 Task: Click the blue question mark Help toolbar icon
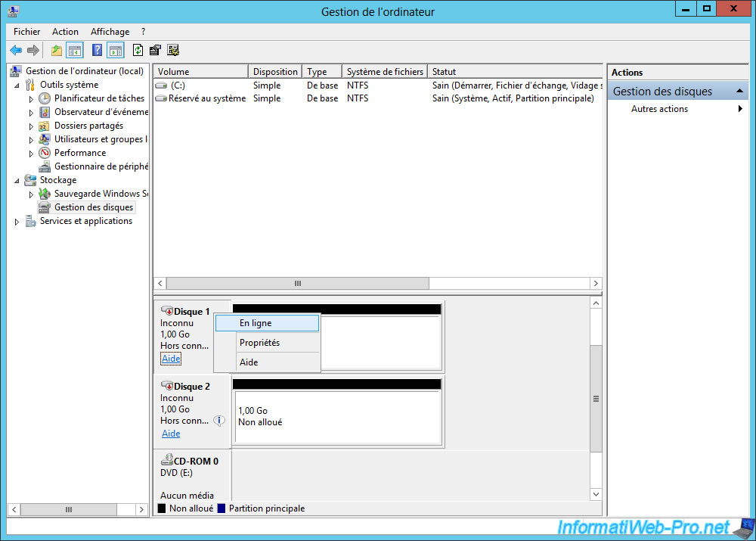[x=97, y=51]
